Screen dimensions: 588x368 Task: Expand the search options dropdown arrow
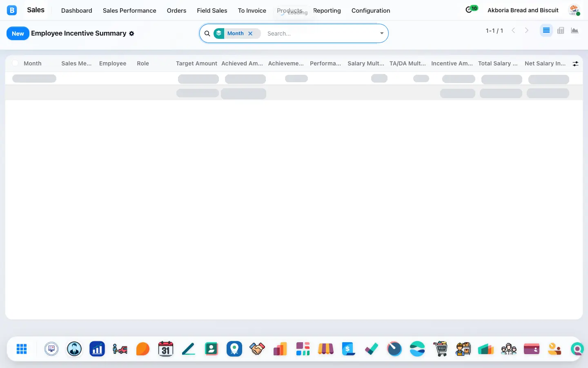[x=382, y=34]
